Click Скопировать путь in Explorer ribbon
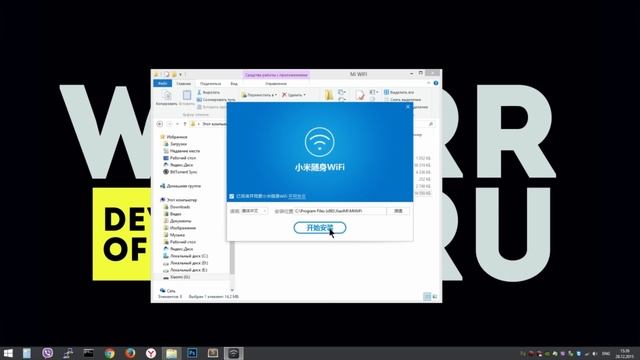The height and width of the screenshot is (360, 640). pyautogui.click(x=216, y=100)
